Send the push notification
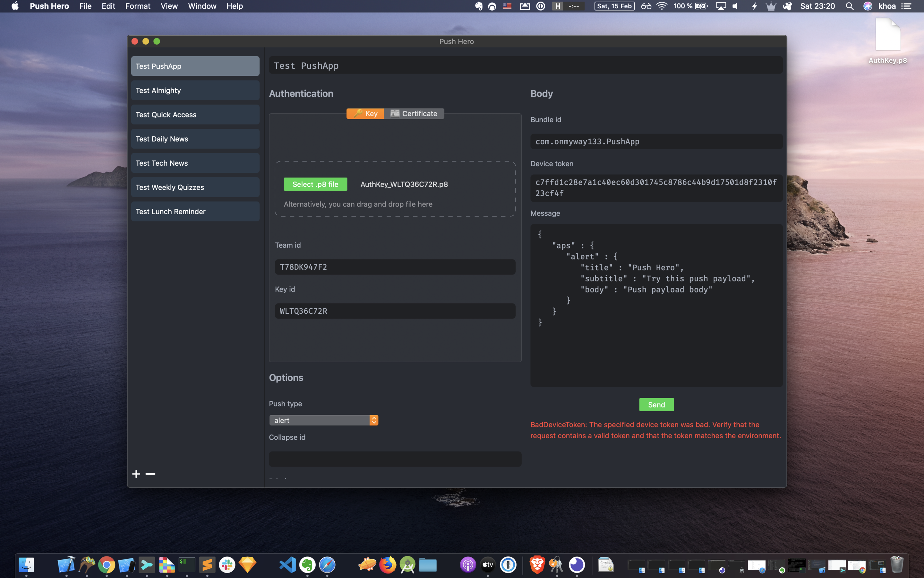The image size is (924, 578). 656,405
